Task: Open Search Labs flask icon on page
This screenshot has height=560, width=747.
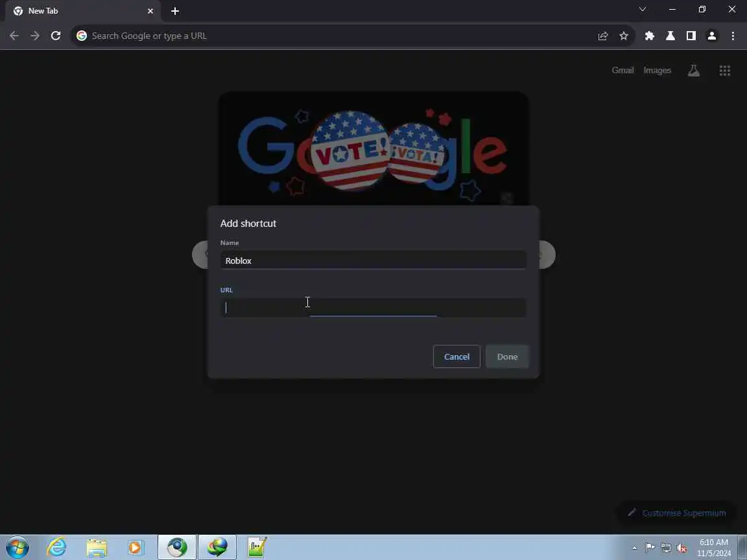Action: 694,71
